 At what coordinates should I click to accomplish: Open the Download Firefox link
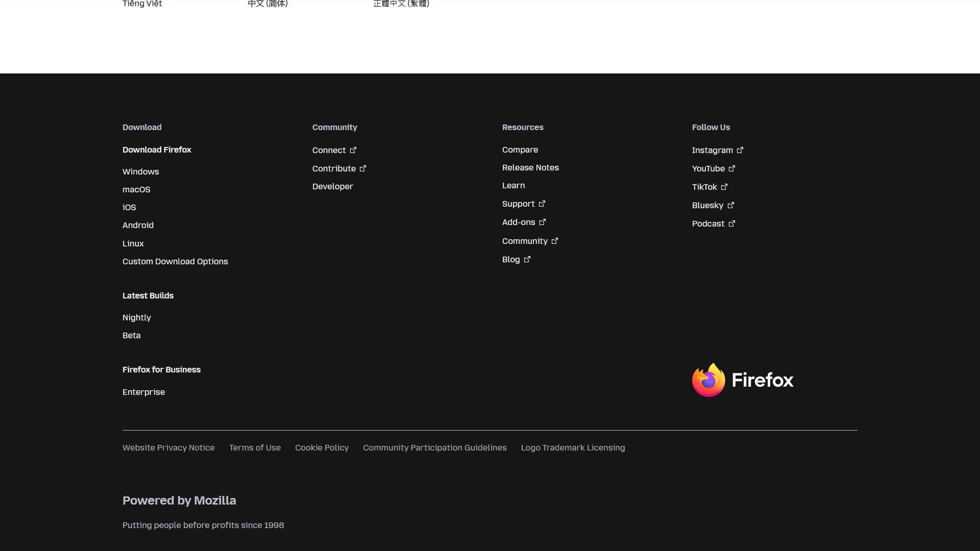coord(157,149)
